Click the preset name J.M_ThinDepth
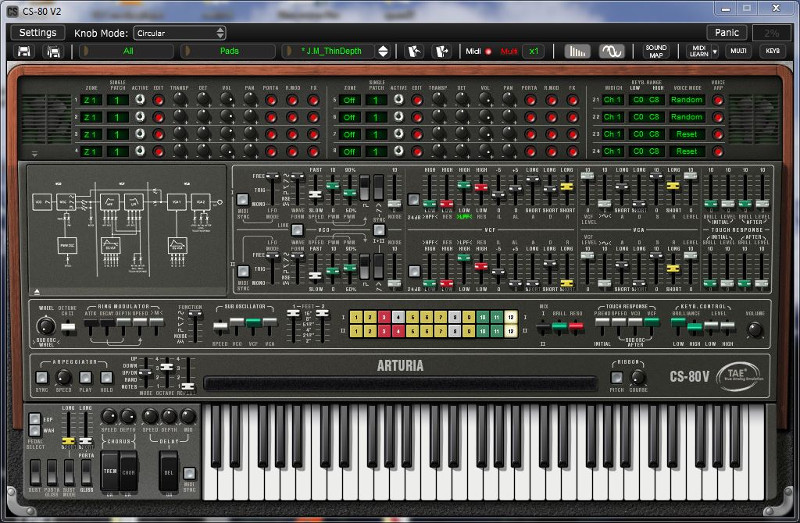Viewport: 800px width, 523px height. [331, 51]
